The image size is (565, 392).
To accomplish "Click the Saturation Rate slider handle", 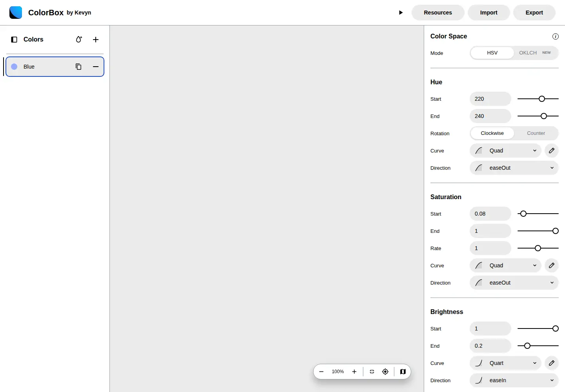I will point(538,248).
